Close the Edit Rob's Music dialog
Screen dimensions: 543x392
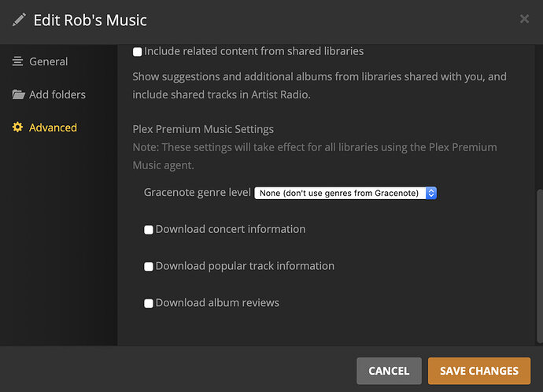tap(525, 19)
